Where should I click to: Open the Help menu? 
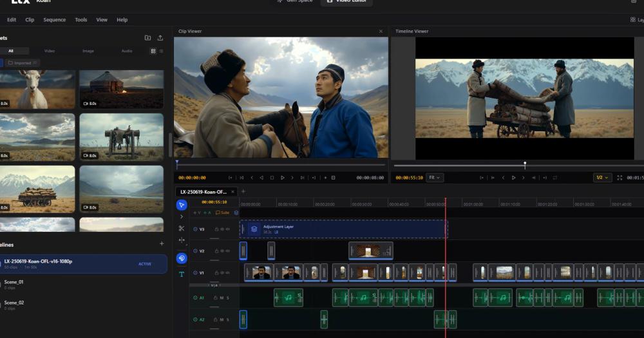click(122, 20)
